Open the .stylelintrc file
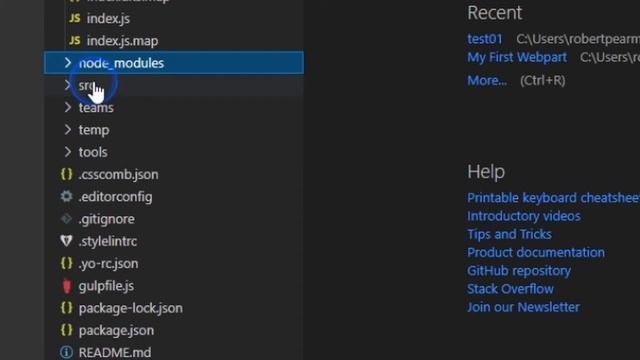Image resolution: width=640 pixels, height=360 pixels. coord(108,241)
